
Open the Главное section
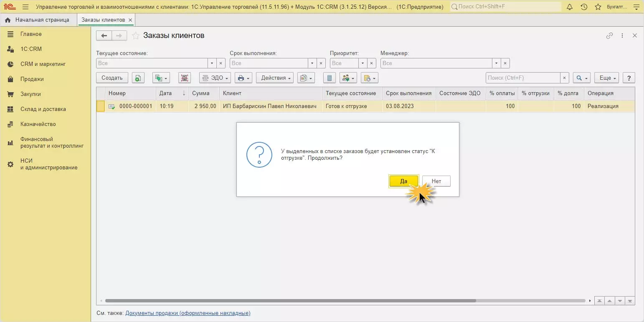[x=31, y=34]
